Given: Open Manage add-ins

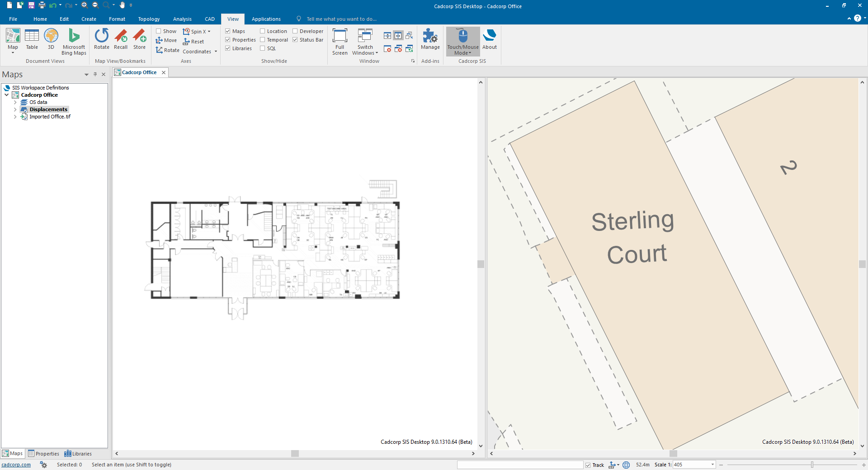Looking at the screenshot, I should coord(430,39).
